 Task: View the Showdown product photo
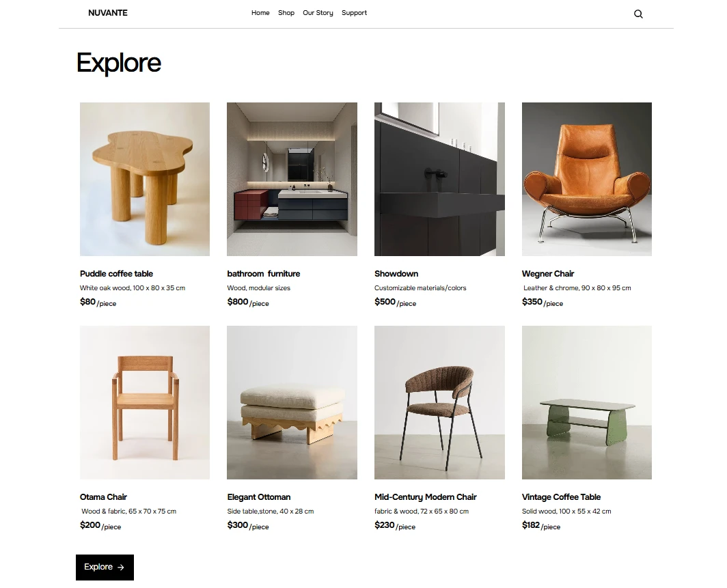point(439,180)
